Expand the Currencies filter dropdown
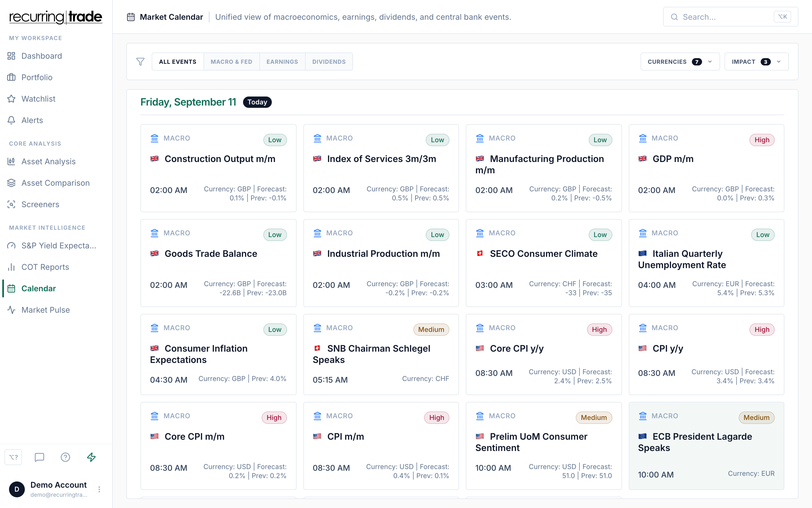The image size is (812, 508). click(x=680, y=62)
